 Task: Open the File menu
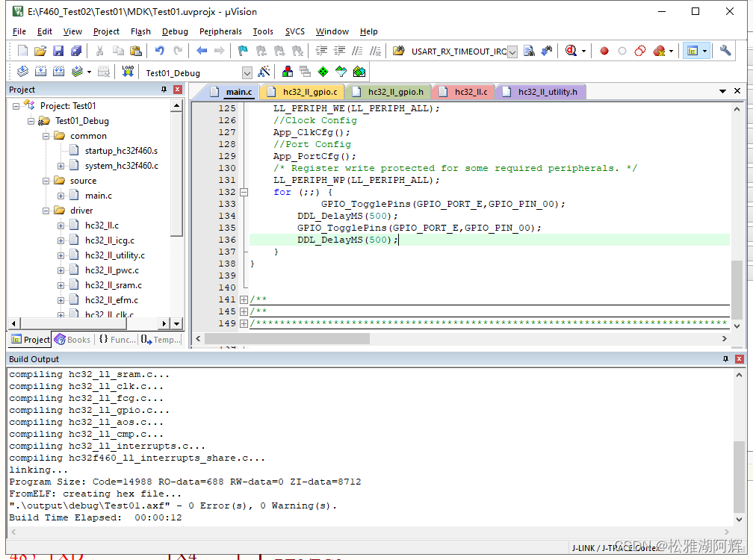pyautogui.click(x=19, y=31)
